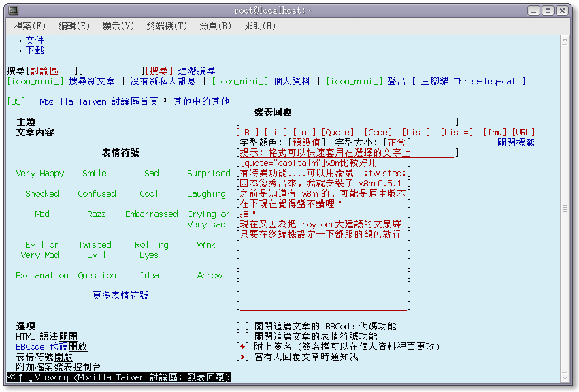Image resolution: width=579 pixels, height=392 pixels.
Task: Open the 終端機(T) menu
Action: click(166, 26)
